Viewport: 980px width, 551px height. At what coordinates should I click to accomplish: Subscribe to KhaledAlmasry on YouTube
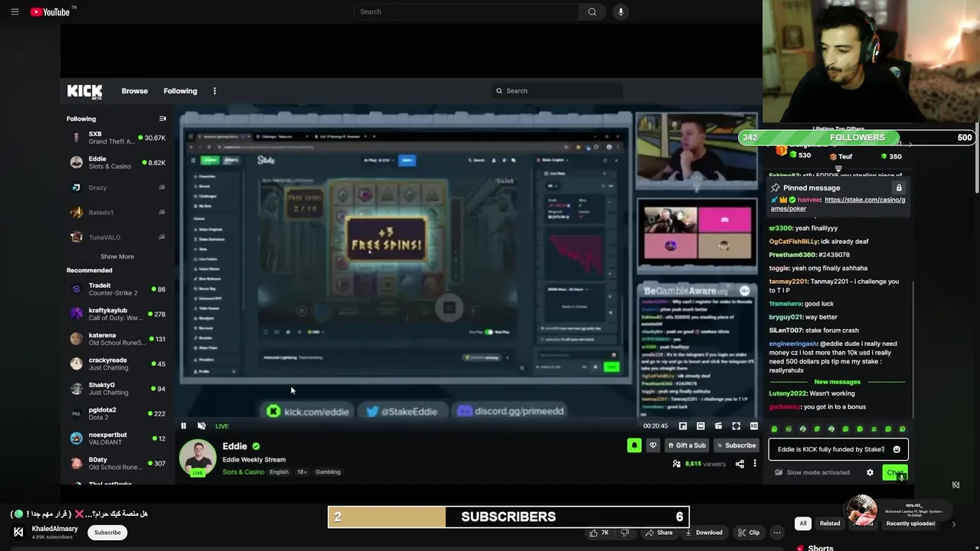(x=107, y=533)
